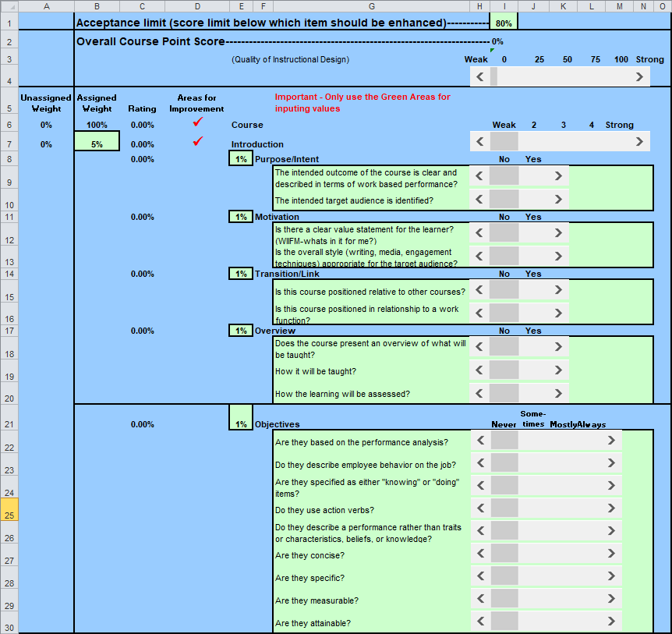Click right arrow for 'intended outcome of the course' question
672x634 pixels.
tap(558, 175)
